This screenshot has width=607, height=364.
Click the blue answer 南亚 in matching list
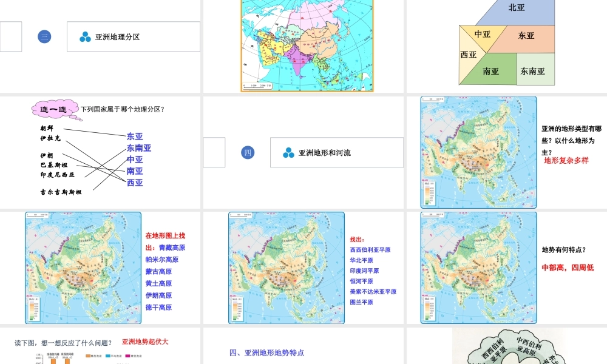(x=135, y=171)
